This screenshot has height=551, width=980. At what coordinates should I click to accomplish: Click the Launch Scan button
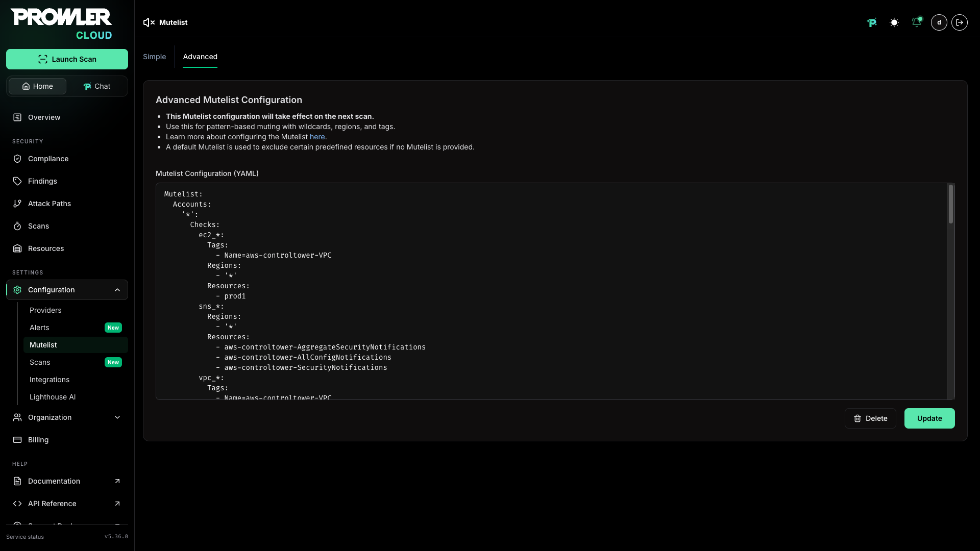click(x=67, y=59)
